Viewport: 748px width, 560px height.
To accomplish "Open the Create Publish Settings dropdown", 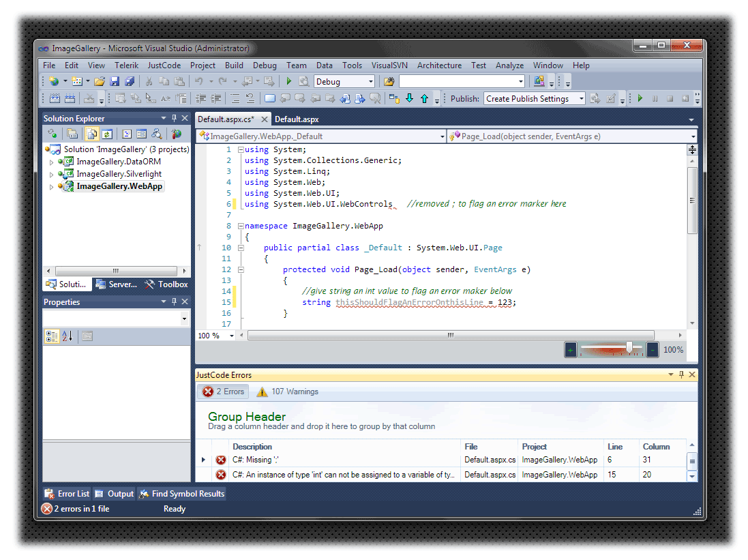I will coord(581,98).
